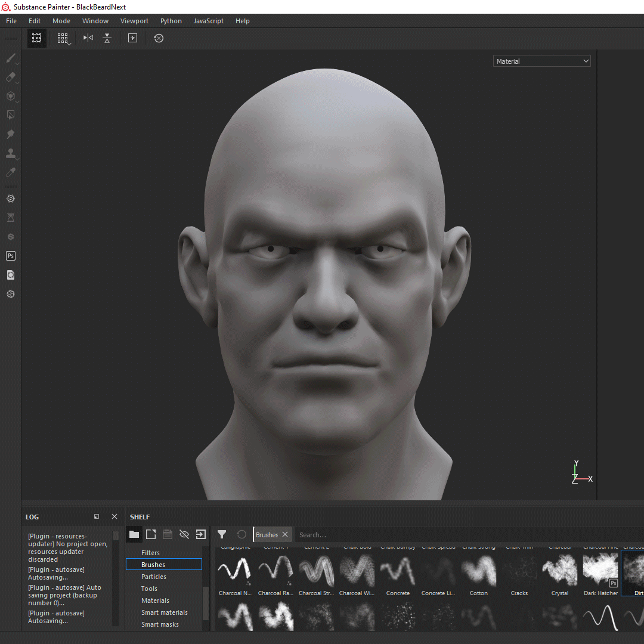Toggle the polygon fill tool
This screenshot has height=644, width=644.
point(10,115)
